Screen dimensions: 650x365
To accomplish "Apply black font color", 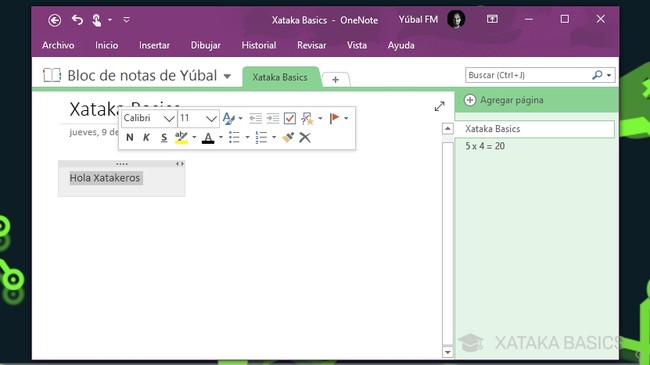I will [208, 138].
